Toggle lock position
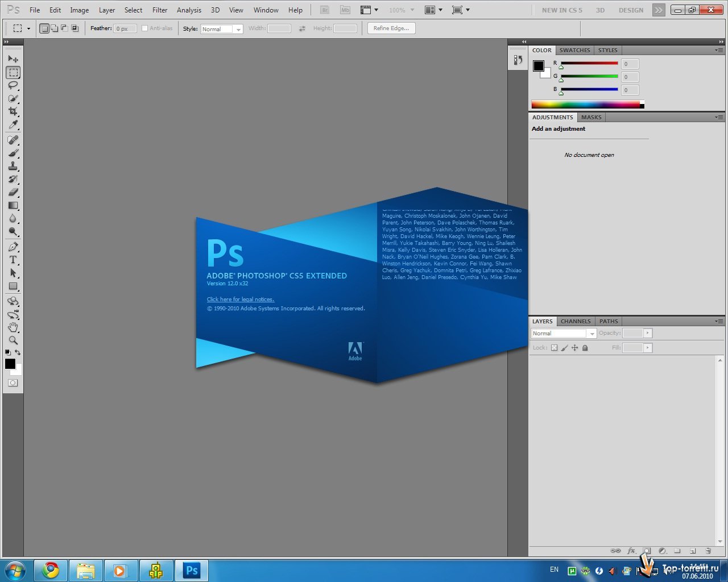 [x=574, y=348]
